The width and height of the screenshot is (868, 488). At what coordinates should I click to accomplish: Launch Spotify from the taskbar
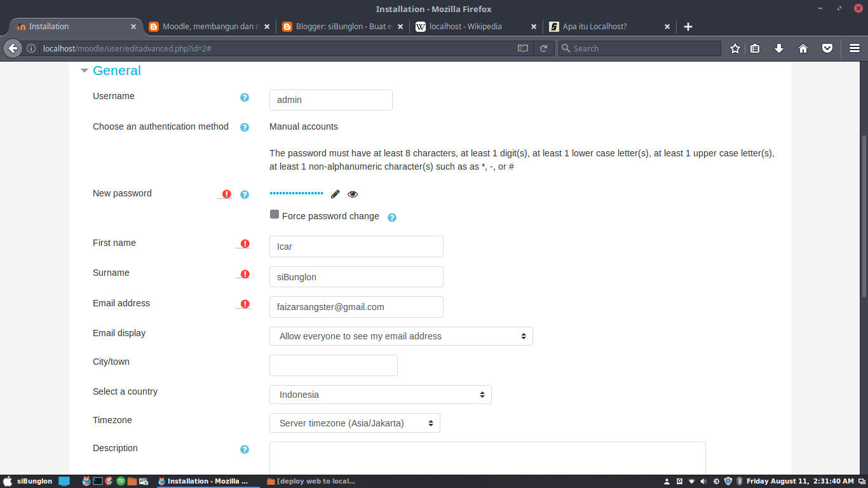tap(121, 481)
